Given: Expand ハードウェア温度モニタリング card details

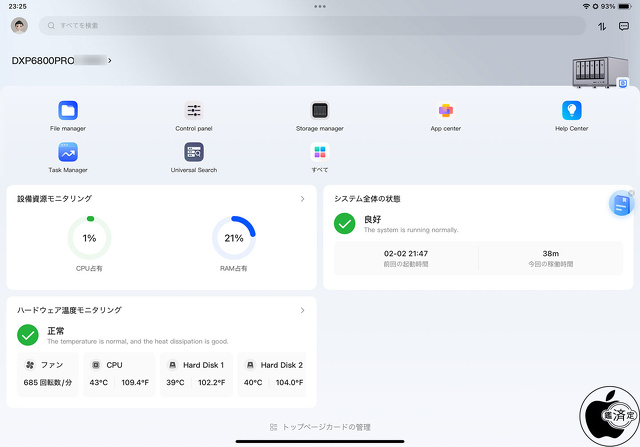Looking at the screenshot, I should pos(303,311).
